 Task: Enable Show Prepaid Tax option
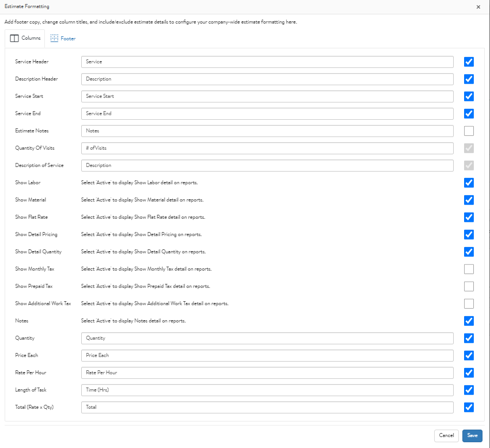tap(469, 286)
